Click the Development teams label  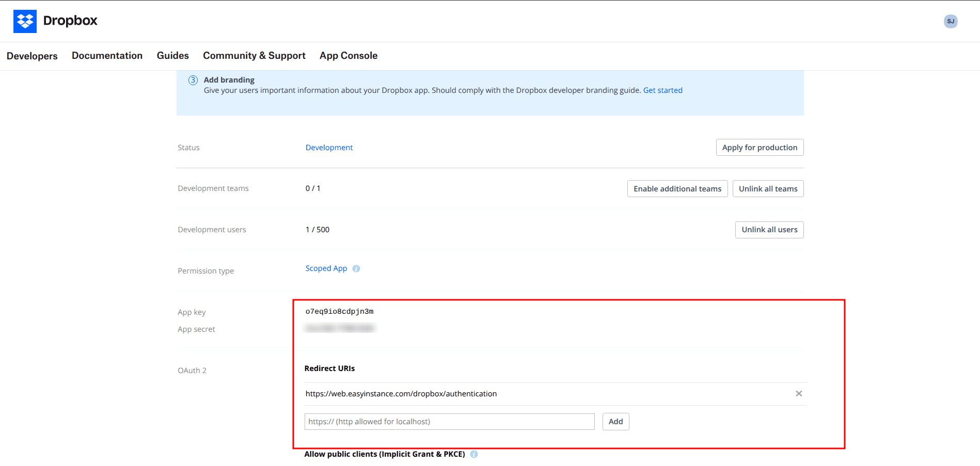click(213, 188)
